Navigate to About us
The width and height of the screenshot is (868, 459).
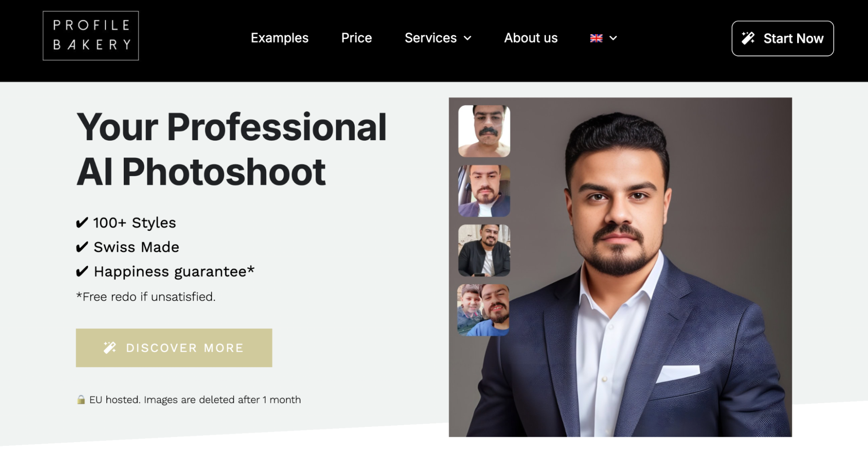point(531,38)
